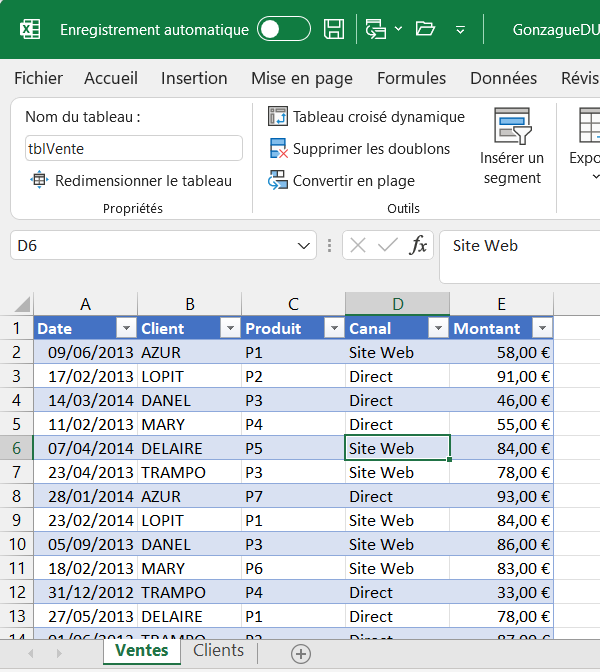The width and height of the screenshot is (600, 672).
Task: Click the formula bar drag handle dots
Action: point(329,246)
